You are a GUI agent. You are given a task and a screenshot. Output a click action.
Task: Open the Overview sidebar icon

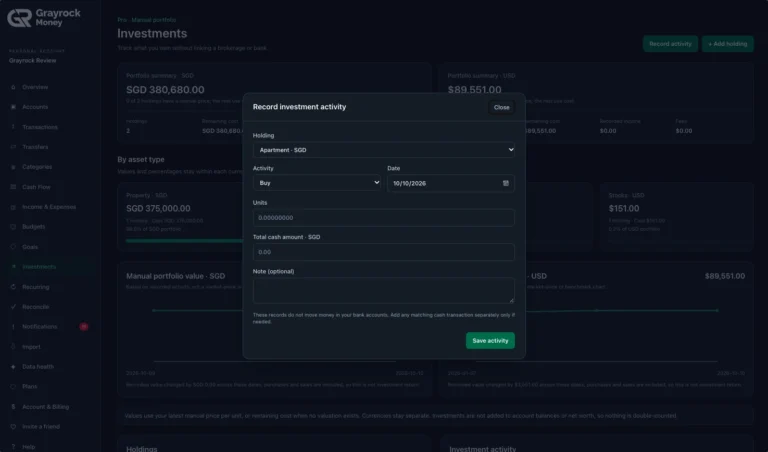pos(13,87)
